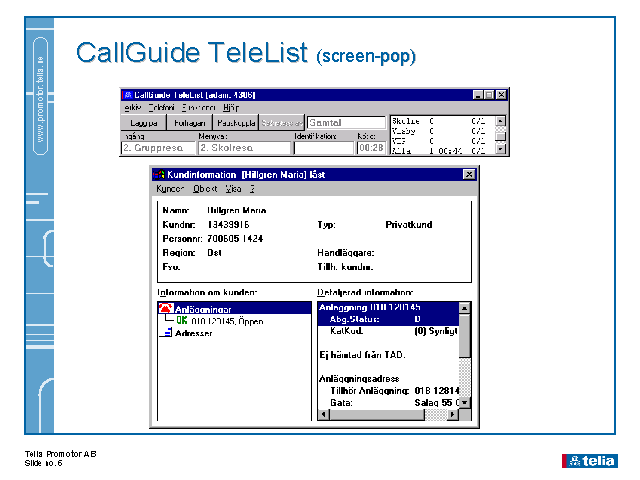Open the Telefoni menu in TeleList
640x480 pixels.
tap(161, 107)
